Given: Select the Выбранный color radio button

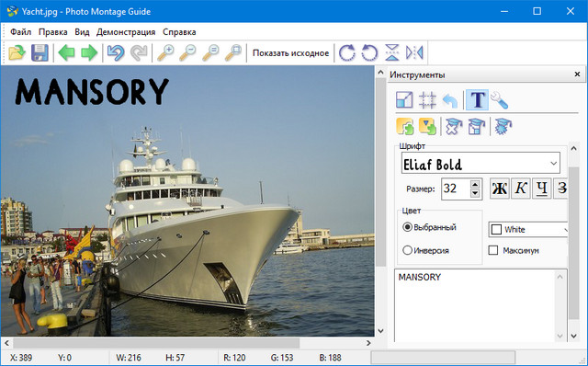Looking at the screenshot, I should coord(407,227).
